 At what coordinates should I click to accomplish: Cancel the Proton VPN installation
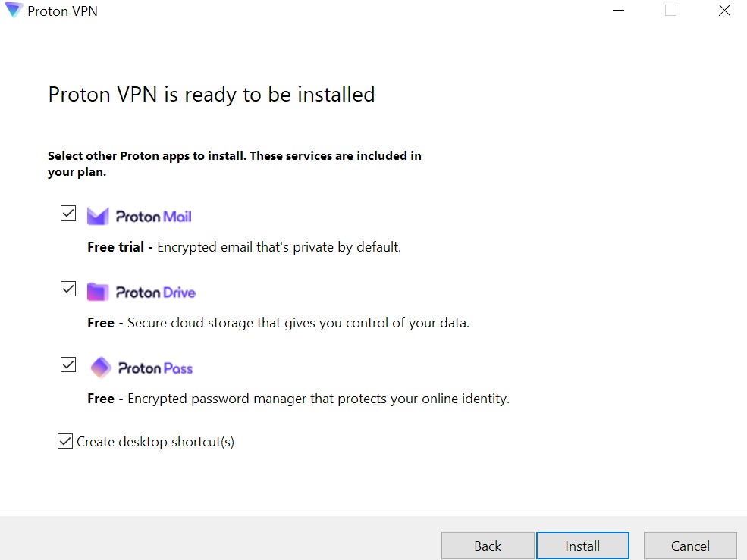[x=690, y=546]
